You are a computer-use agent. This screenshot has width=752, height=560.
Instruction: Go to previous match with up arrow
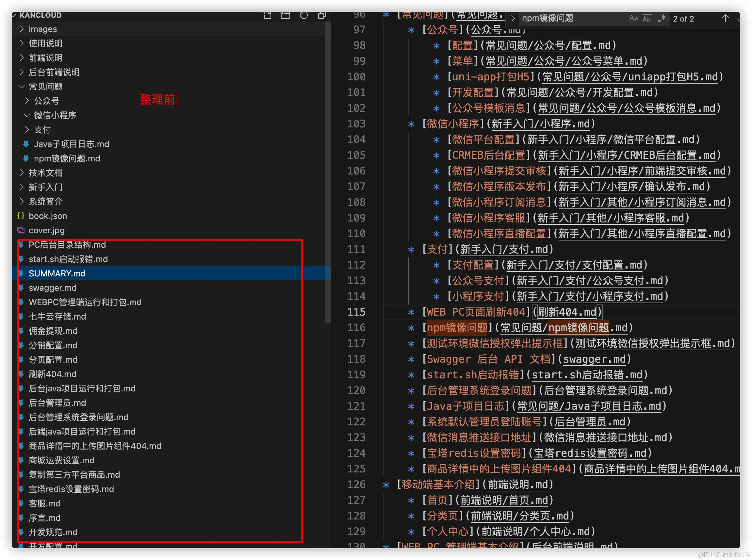pos(725,18)
